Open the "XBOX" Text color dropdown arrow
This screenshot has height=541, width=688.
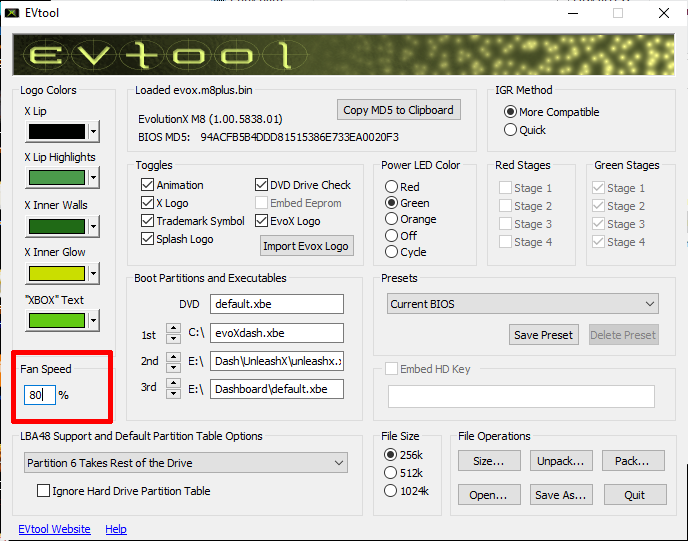tap(93, 320)
